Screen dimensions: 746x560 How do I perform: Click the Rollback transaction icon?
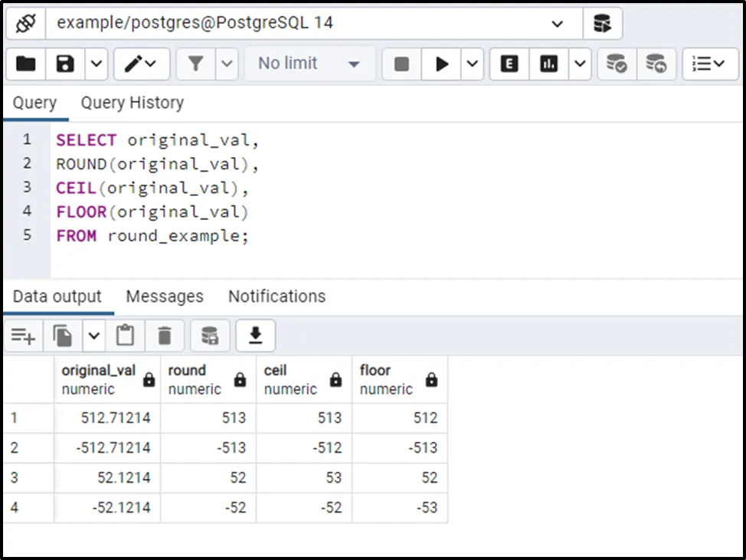[656, 64]
